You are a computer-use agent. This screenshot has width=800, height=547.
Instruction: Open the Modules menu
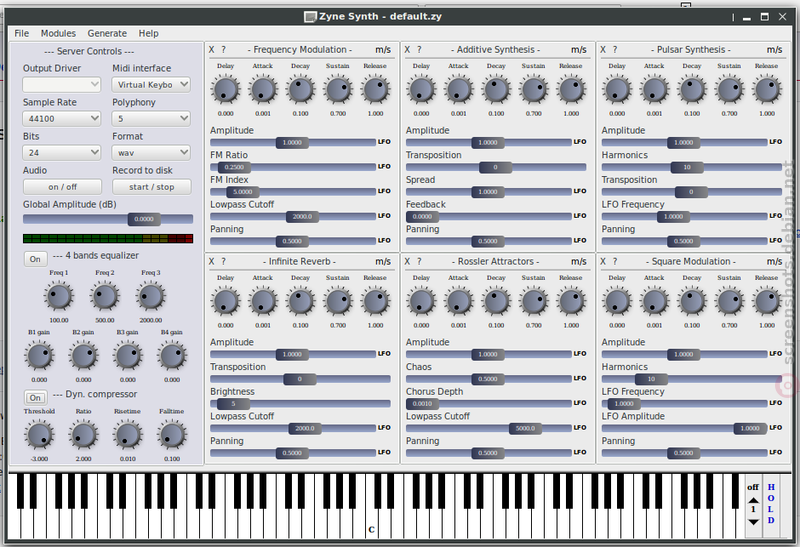coord(58,33)
